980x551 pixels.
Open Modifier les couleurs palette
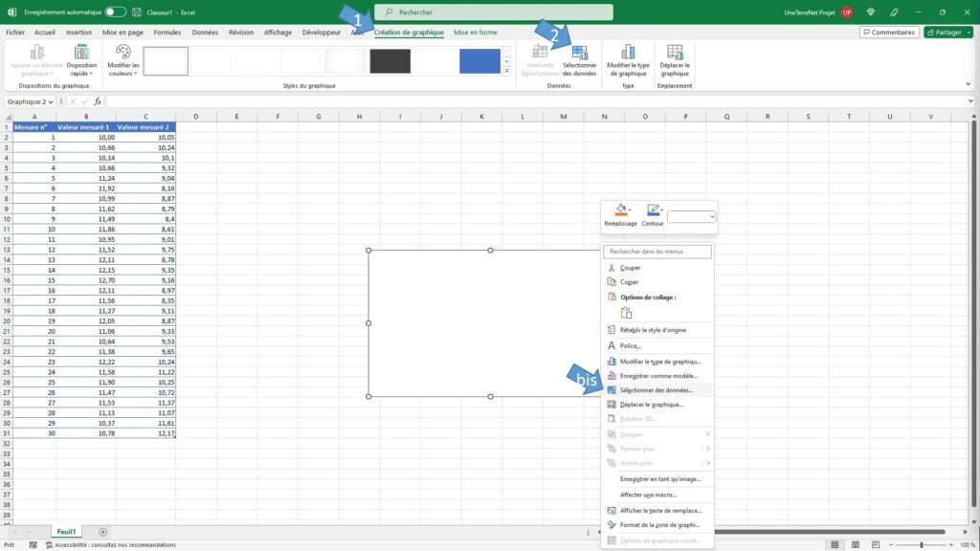pyautogui.click(x=123, y=60)
